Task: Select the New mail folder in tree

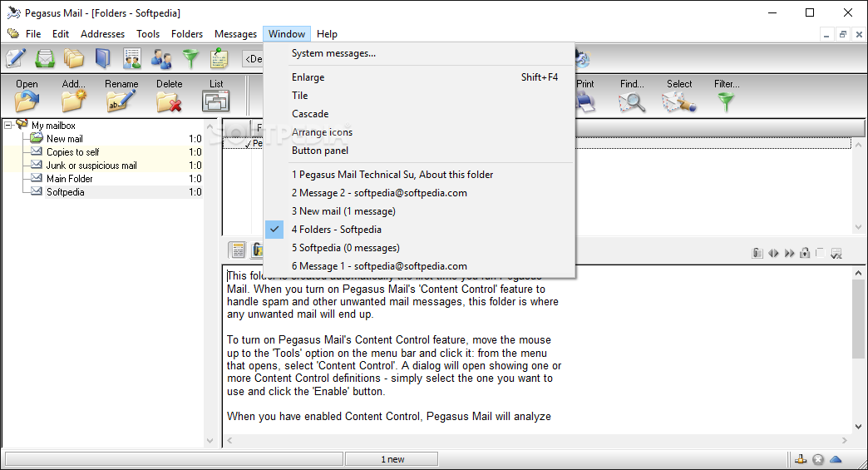Action: 64,138
